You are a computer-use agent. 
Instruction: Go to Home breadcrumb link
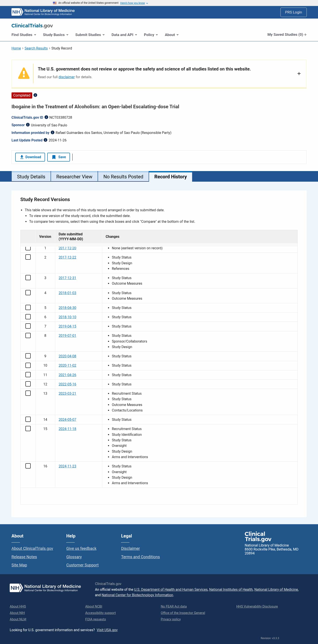tap(16, 48)
